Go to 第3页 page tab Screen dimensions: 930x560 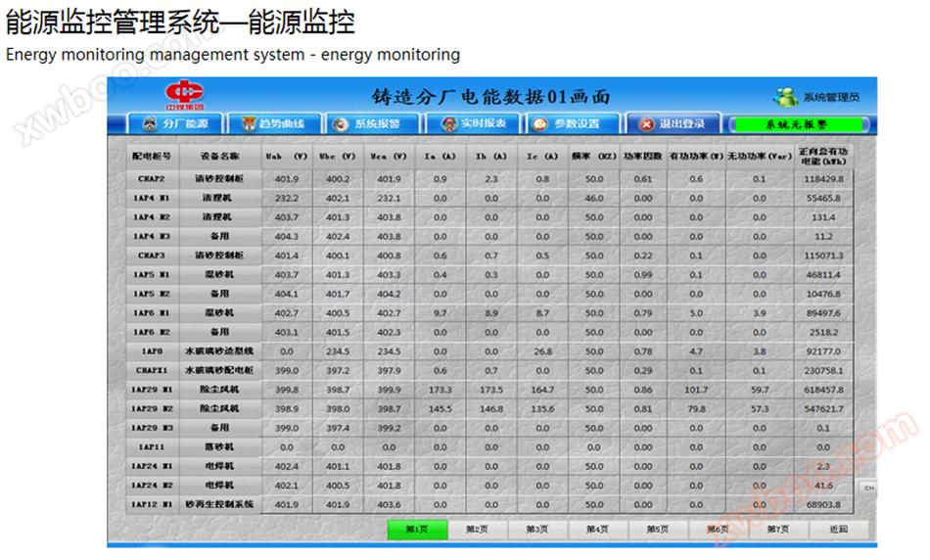(x=537, y=529)
